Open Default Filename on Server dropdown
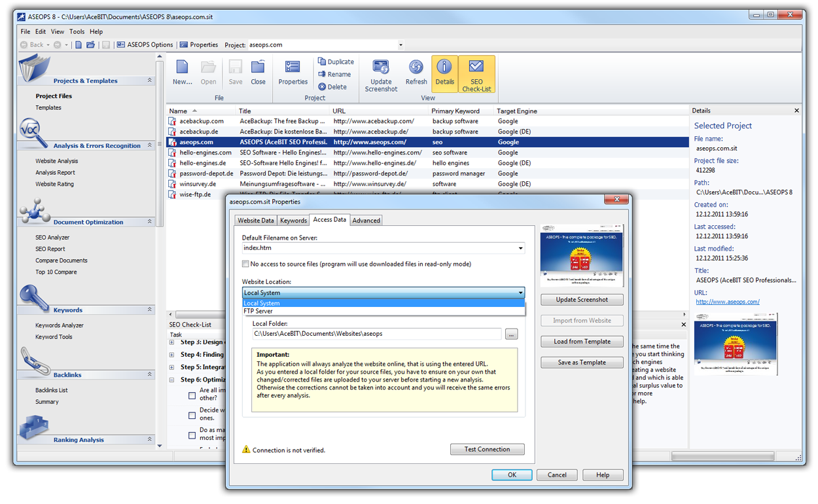 pyautogui.click(x=521, y=248)
